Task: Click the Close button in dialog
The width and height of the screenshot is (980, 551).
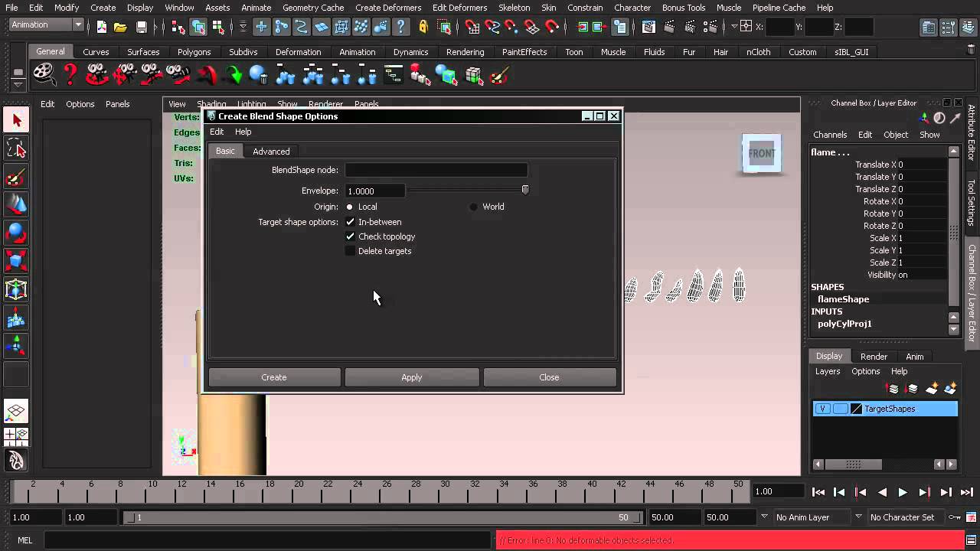Action: tap(549, 377)
